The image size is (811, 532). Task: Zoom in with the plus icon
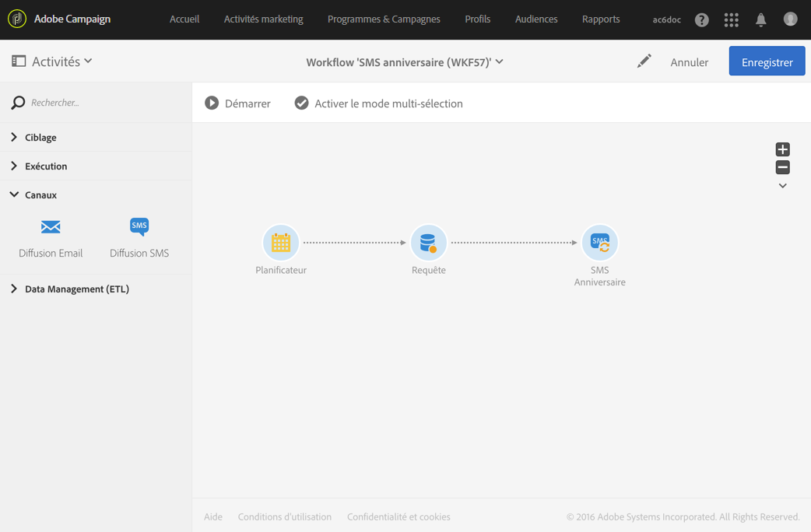click(782, 149)
